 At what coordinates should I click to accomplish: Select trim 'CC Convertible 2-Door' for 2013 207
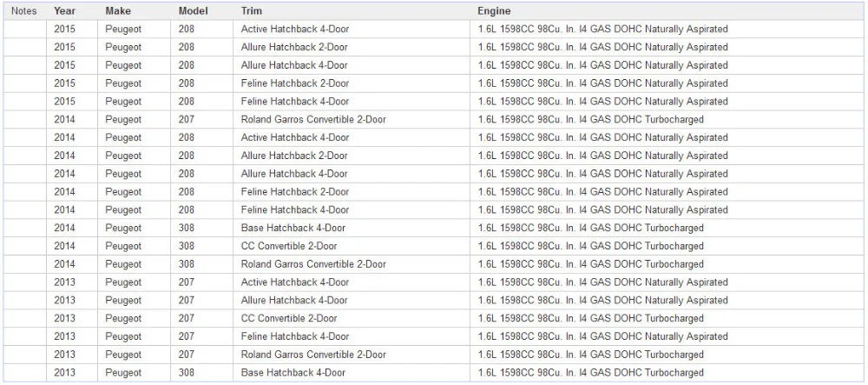(289, 319)
